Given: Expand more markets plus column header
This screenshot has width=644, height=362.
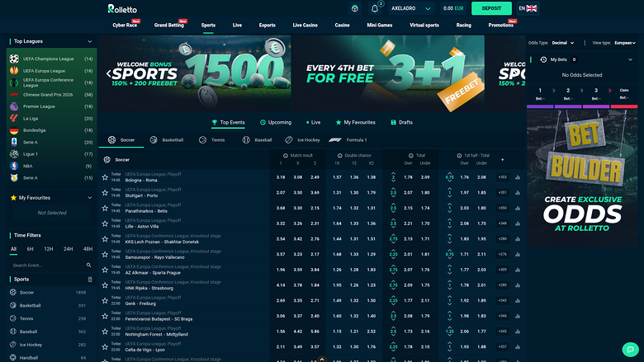Looking at the screenshot, I should pyautogui.click(x=502, y=159).
